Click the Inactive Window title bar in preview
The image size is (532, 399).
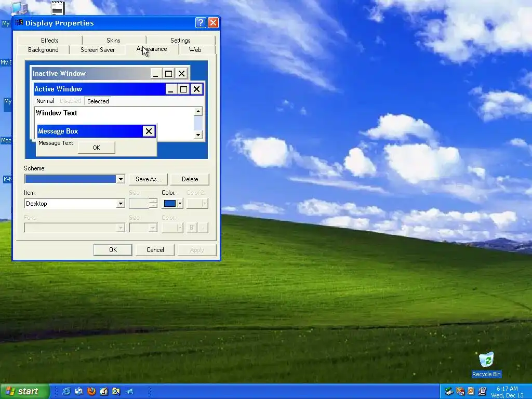tap(91, 73)
